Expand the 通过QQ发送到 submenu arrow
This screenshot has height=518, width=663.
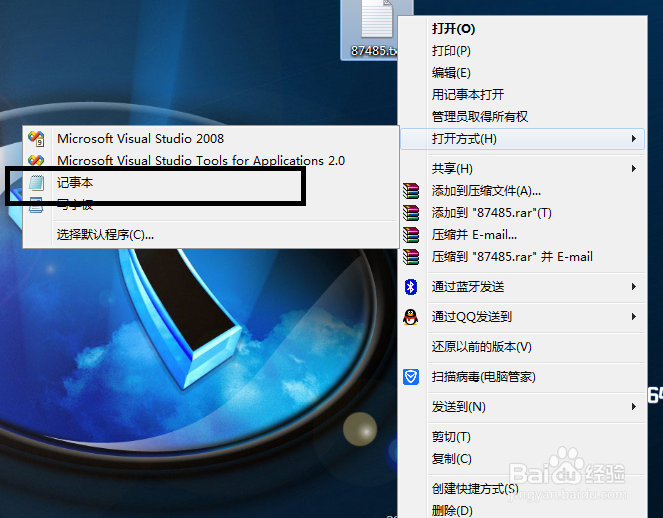point(633,316)
